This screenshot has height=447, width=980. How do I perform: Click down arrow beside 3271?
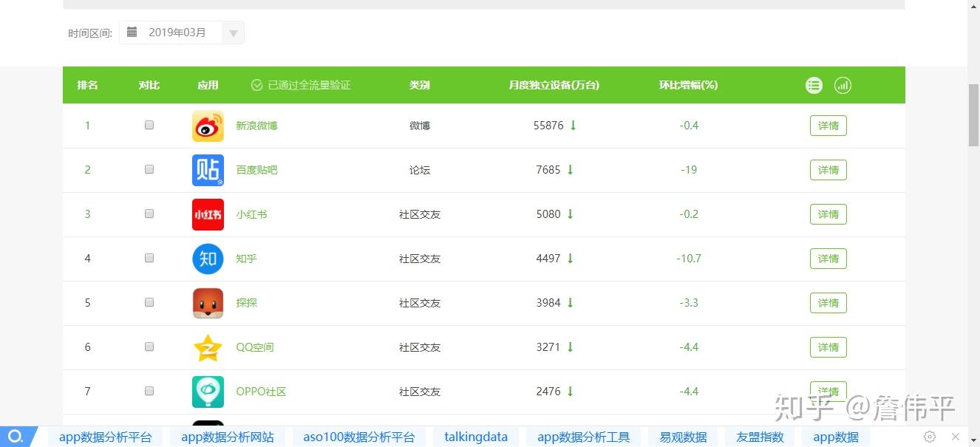click(570, 347)
